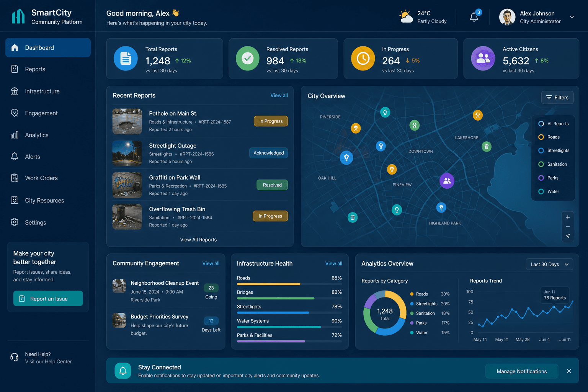588x392 pixels.
Task: Select the Parks map filter
Action: (548, 178)
